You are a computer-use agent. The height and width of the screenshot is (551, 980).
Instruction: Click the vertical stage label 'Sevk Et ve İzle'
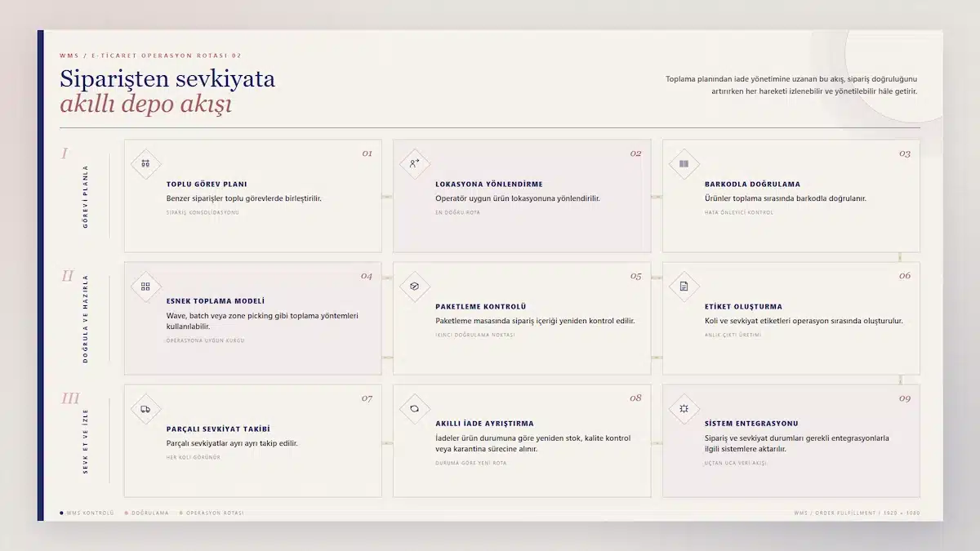tap(86, 442)
